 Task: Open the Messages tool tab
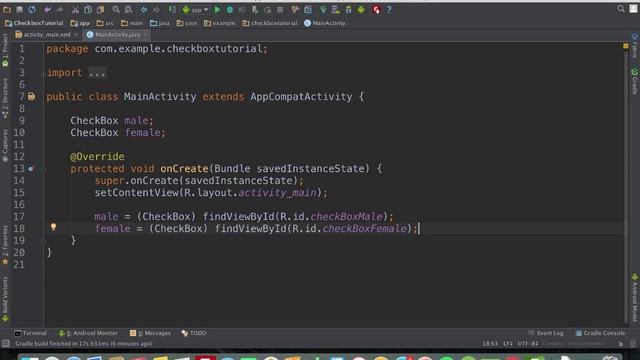click(x=150, y=333)
